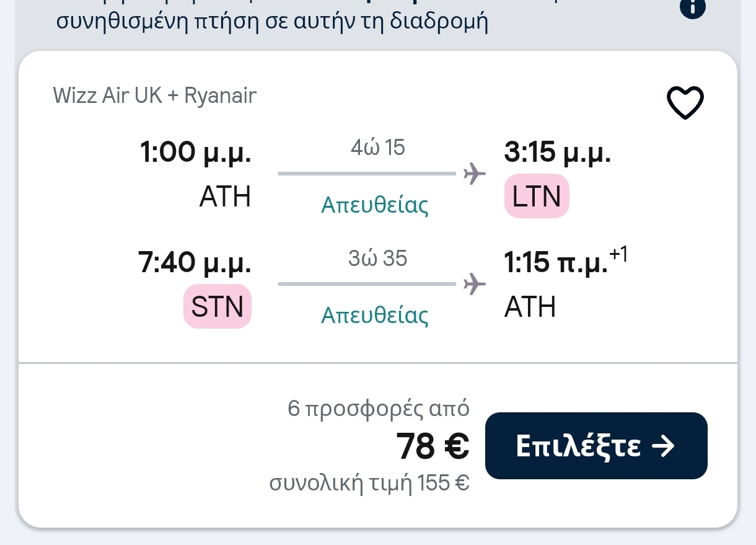
Task: Click Απευθείας under the 3ώ 35 flight
Action: pyautogui.click(x=375, y=316)
